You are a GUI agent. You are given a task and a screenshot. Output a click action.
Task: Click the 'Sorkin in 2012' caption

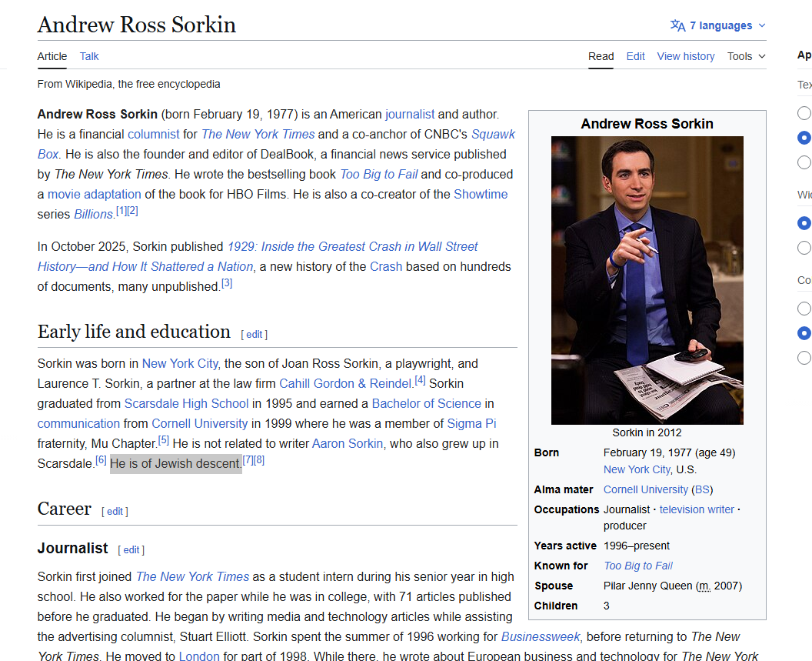(647, 433)
